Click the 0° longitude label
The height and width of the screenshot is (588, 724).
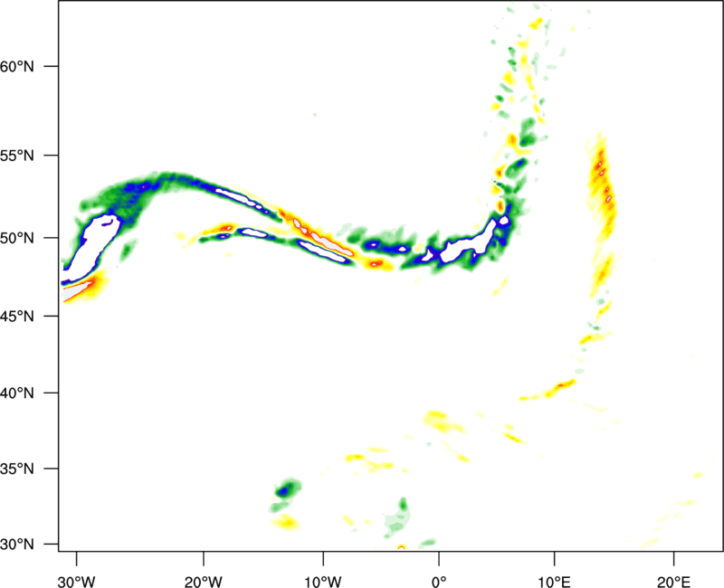439,582
